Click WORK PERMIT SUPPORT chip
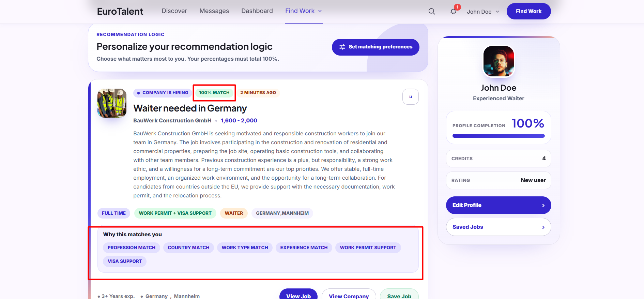Image resolution: width=644 pixels, height=299 pixels. click(368, 248)
